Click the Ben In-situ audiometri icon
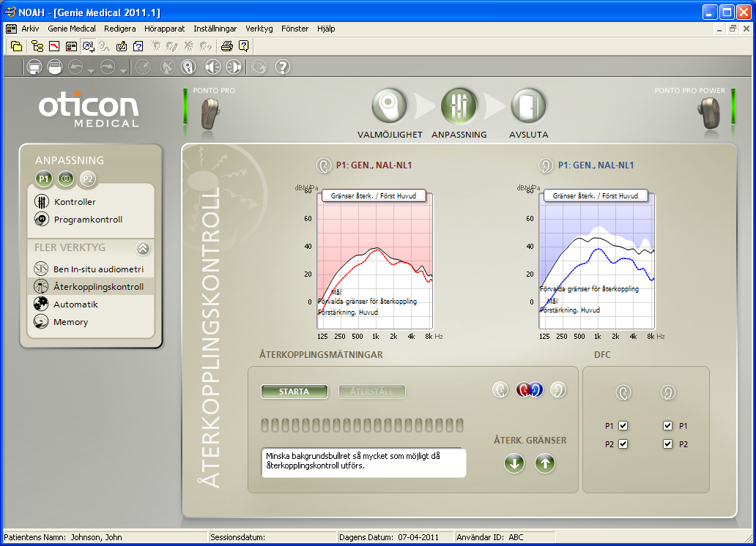The width and height of the screenshot is (756, 546). [41, 269]
